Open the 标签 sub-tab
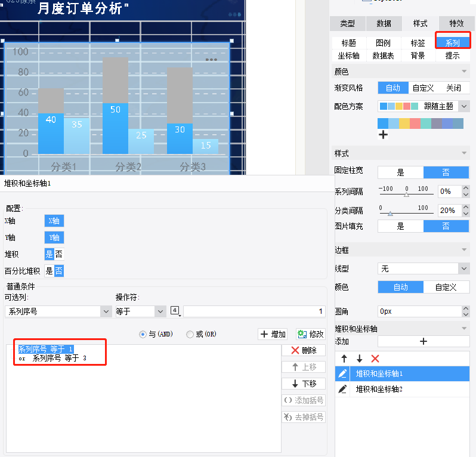Screen dimensions: 476x457 (418, 43)
